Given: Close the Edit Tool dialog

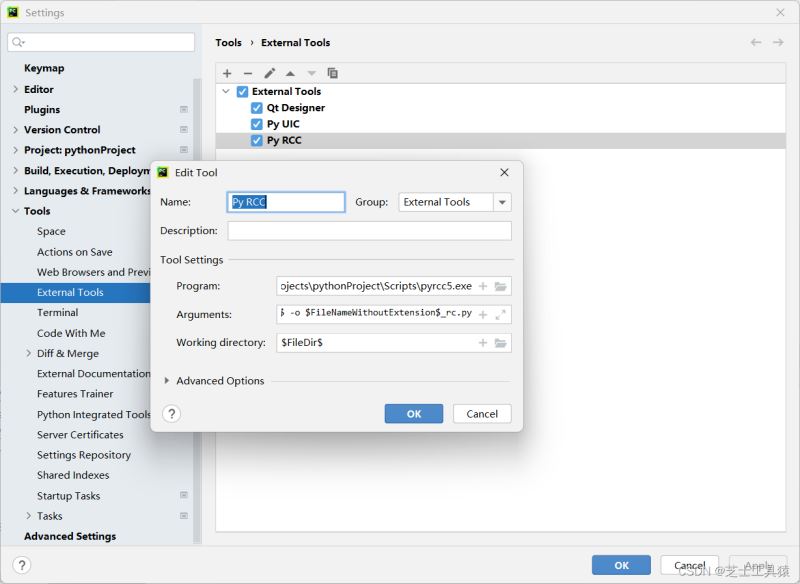Looking at the screenshot, I should click(504, 172).
